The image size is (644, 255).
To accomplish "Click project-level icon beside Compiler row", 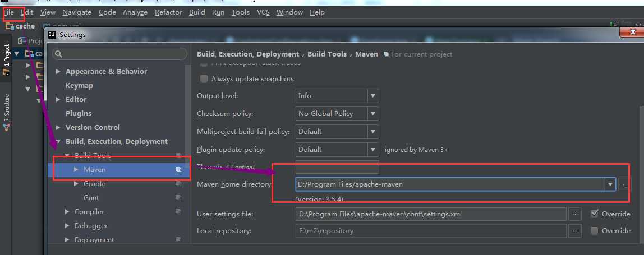I will point(178,211).
